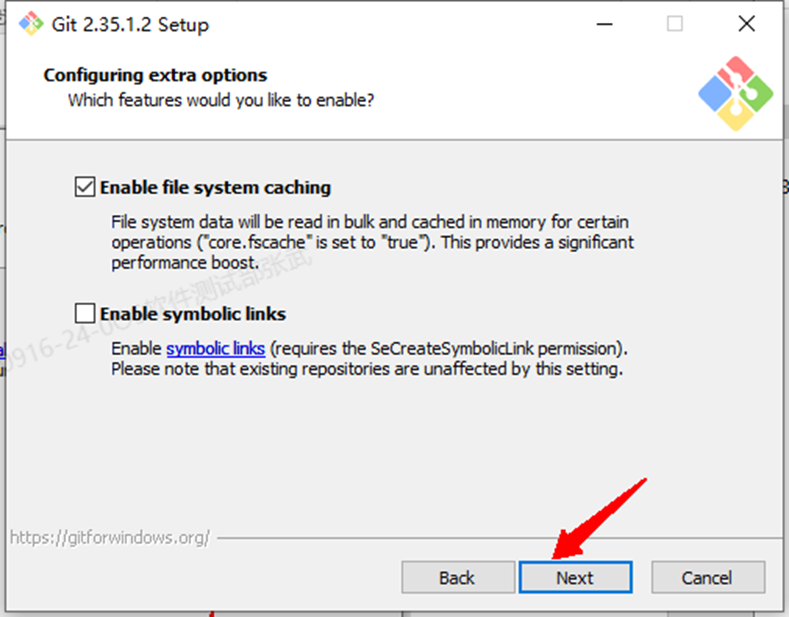Close the Git 2.35.1.2 Setup window
Viewport: 789px width, 617px height.
pos(746,24)
